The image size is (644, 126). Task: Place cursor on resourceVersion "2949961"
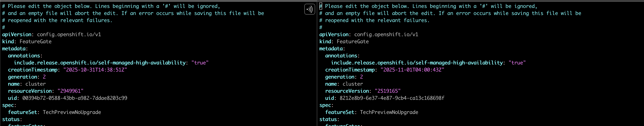[70, 91]
